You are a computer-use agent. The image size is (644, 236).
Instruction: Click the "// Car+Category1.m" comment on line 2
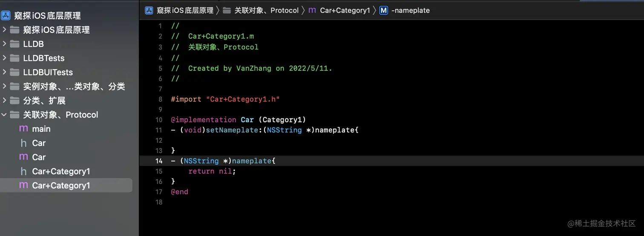pos(213,36)
